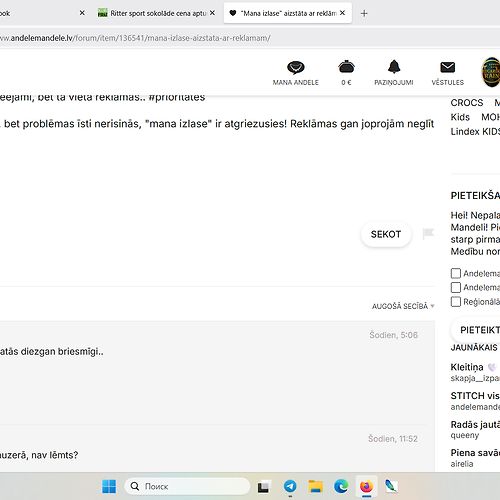Open Telegram from the taskbar
This screenshot has width=500, height=500.
290,487
